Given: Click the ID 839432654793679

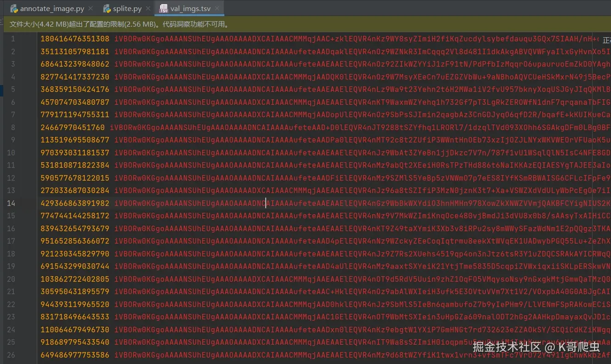Looking at the screenshot, I should click(75, 228).
